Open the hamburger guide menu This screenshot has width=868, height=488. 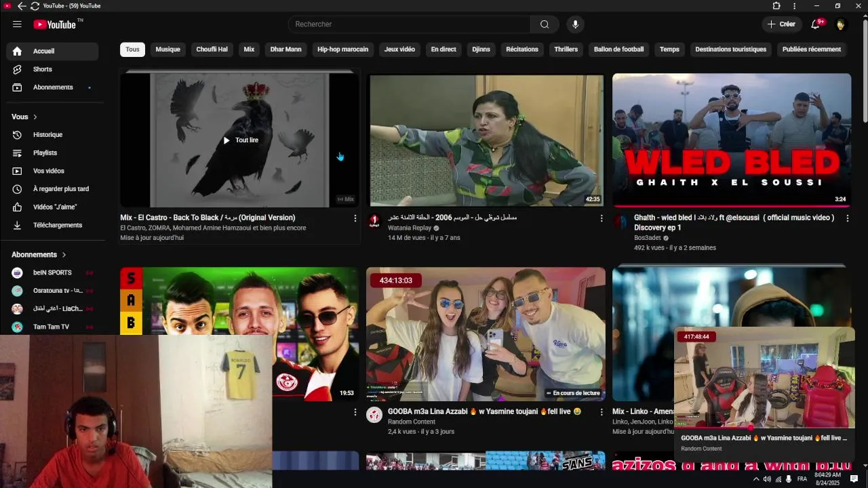pyautogui.click(x=17, y=24)
